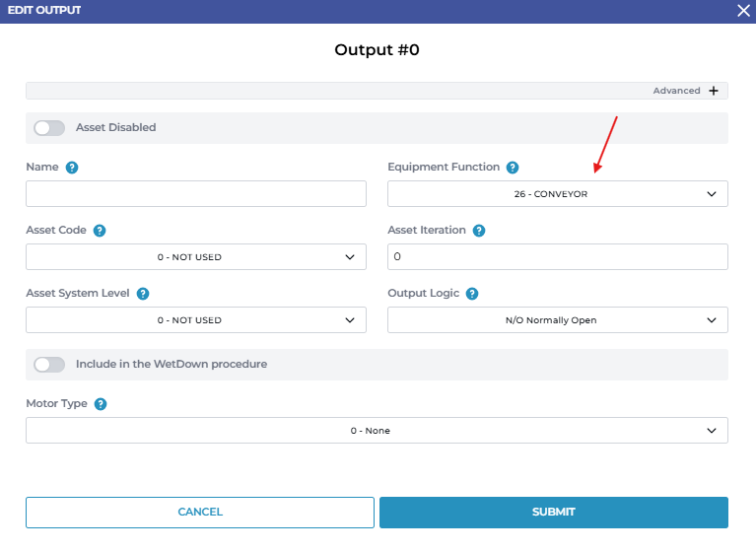Open the Asset Code dropdown
The height and width of the screenshot is (552, 756).
(195, 257)
